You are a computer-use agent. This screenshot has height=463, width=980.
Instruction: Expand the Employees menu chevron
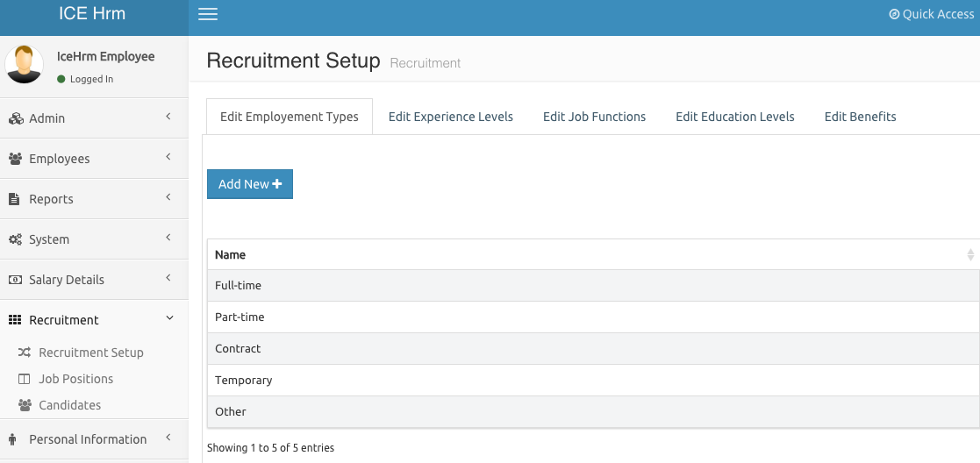[168, 158]
